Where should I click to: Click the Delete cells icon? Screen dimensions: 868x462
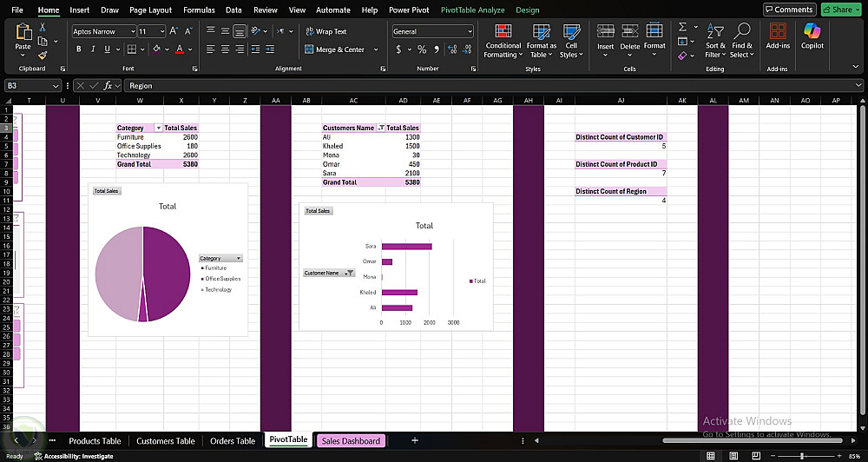tap(629, 31)
